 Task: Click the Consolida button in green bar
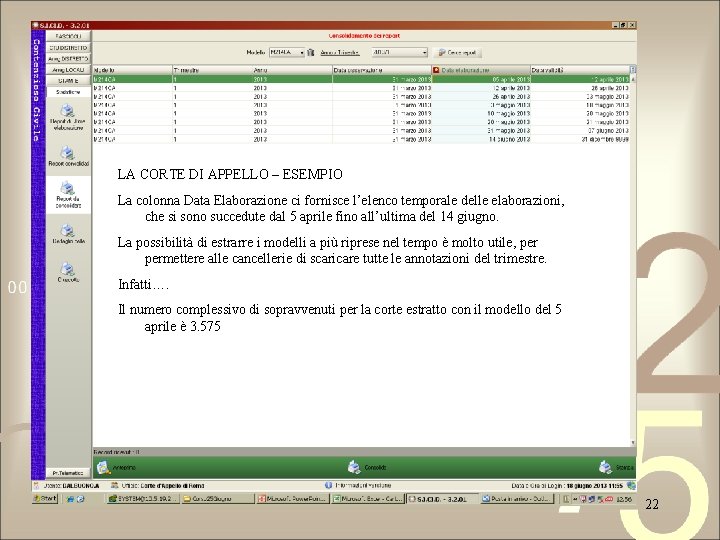(366, 467)
